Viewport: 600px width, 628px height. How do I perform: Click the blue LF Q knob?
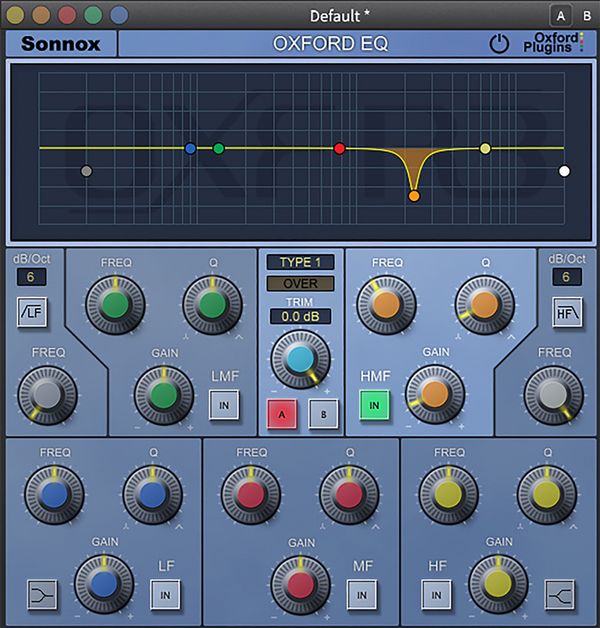(153, 495)
